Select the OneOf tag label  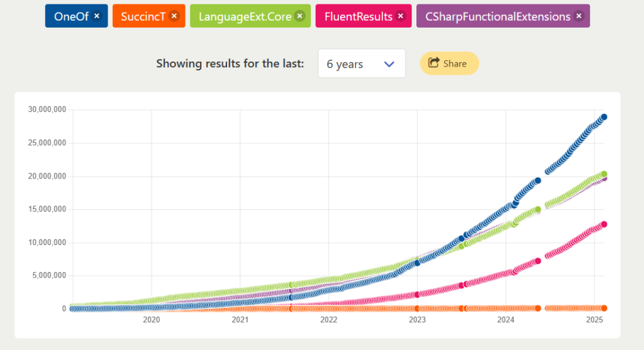coord(71,16)
